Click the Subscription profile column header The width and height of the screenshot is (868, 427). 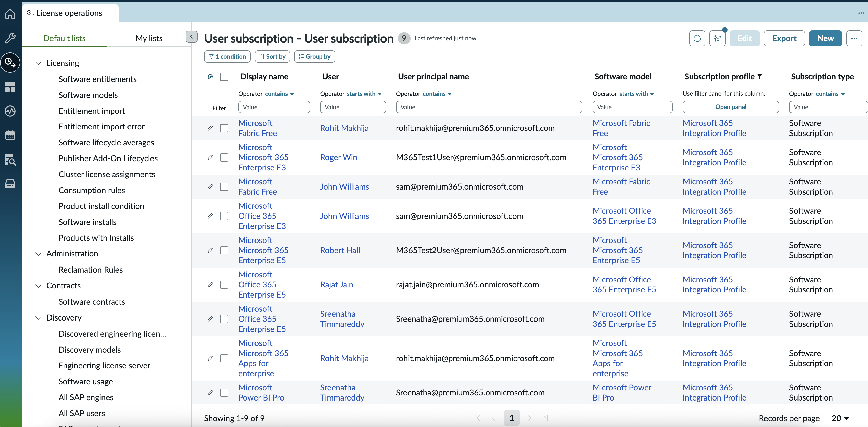pos(720,77)
